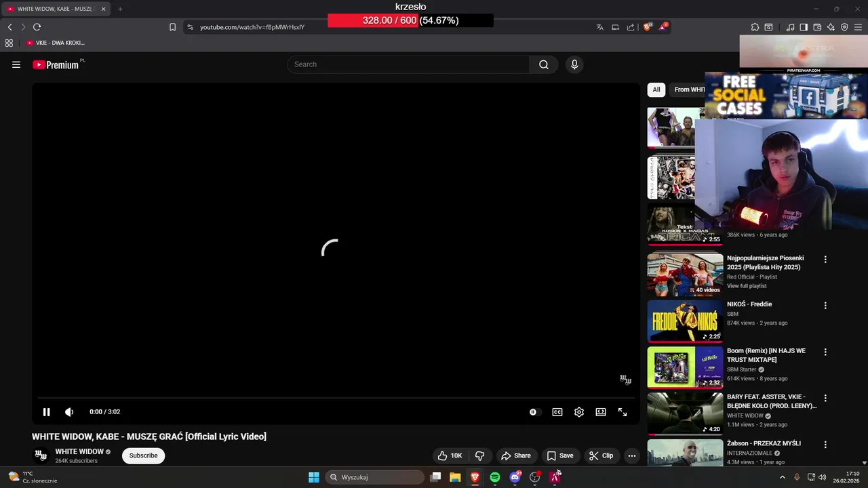Bookmark this page icon

click(172, 27)
